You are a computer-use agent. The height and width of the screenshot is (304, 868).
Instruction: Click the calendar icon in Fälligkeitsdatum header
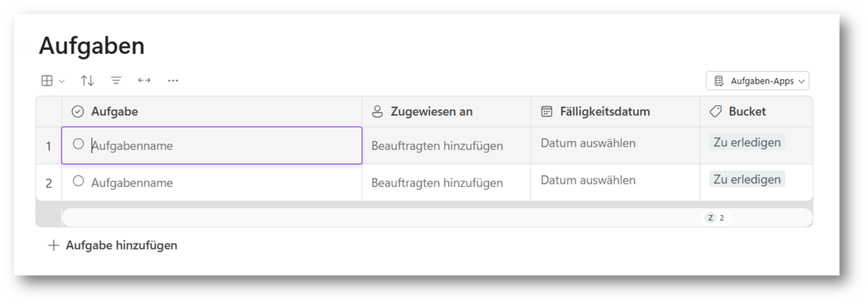pos(546,111)
